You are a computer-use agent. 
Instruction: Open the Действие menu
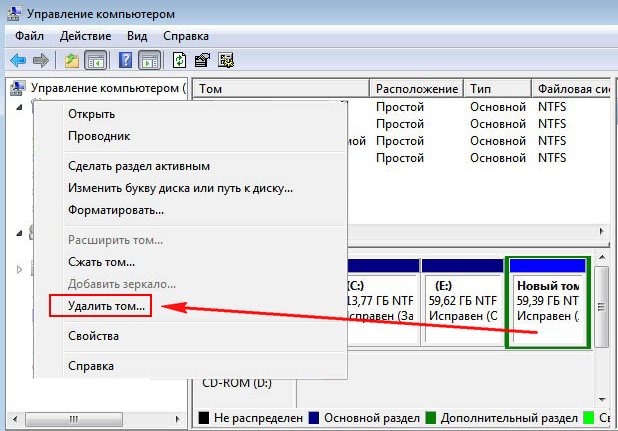tap(84, 35)
